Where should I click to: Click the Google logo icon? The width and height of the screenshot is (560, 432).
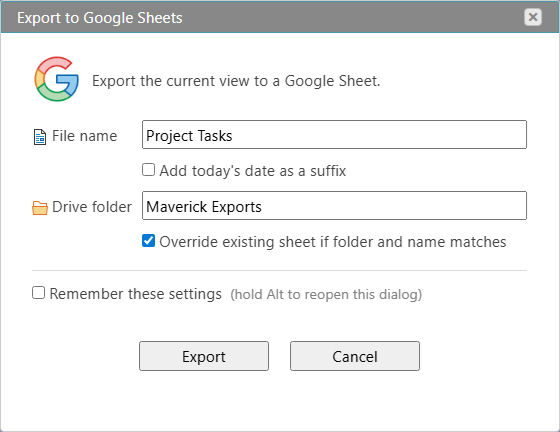click(56, 79)
